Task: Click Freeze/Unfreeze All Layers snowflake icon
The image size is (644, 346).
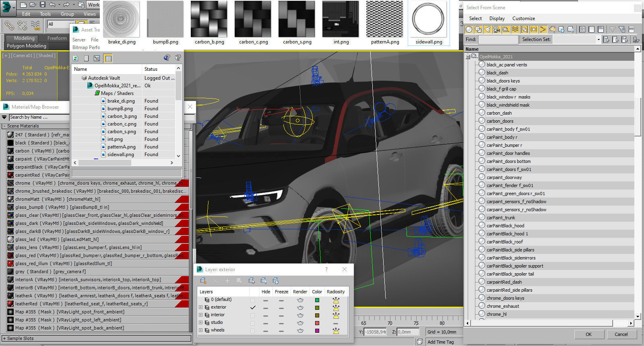Action: coord(276,281)
